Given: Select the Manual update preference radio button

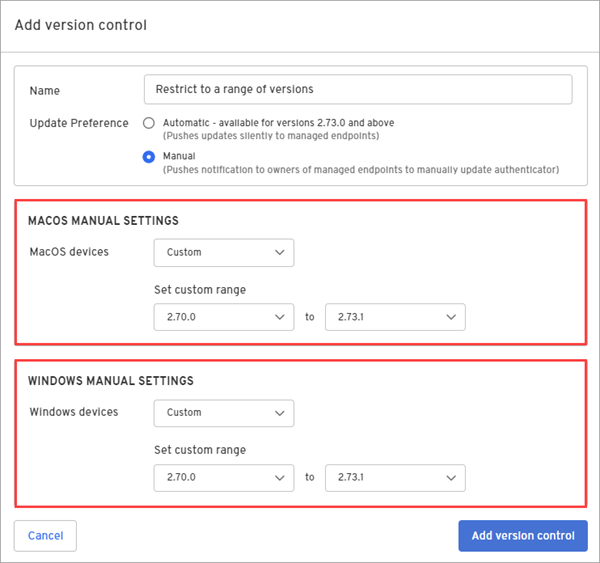Looking at the screenshot, I should point(149,156).
